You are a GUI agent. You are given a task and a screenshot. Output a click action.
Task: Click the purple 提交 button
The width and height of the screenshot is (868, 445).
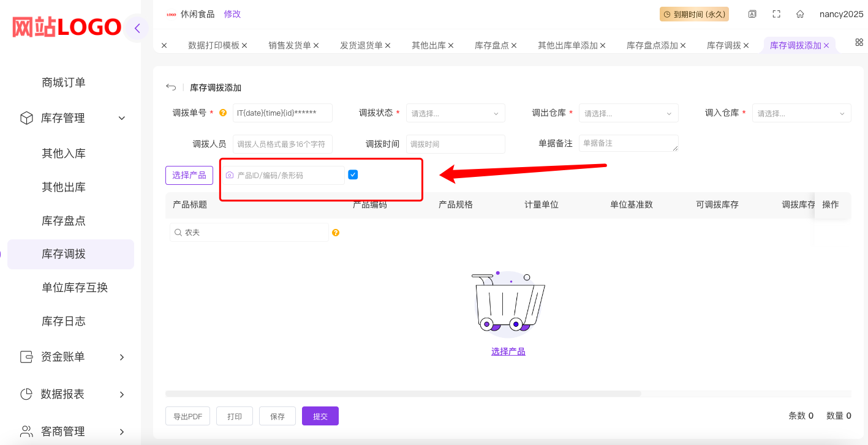click(x=320, y=416)
